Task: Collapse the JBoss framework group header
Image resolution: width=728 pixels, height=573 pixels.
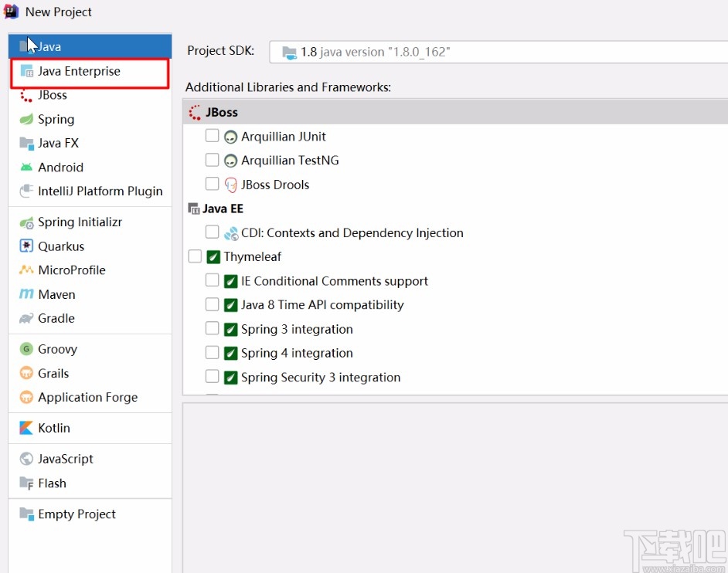Action: coord(192,111)
